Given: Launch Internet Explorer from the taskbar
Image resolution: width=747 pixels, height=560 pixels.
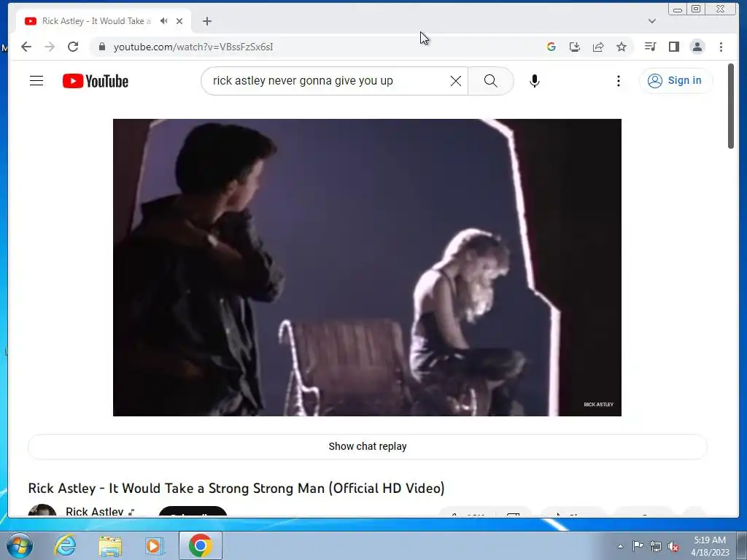Looking at the screenshot, I should [65, 545].
